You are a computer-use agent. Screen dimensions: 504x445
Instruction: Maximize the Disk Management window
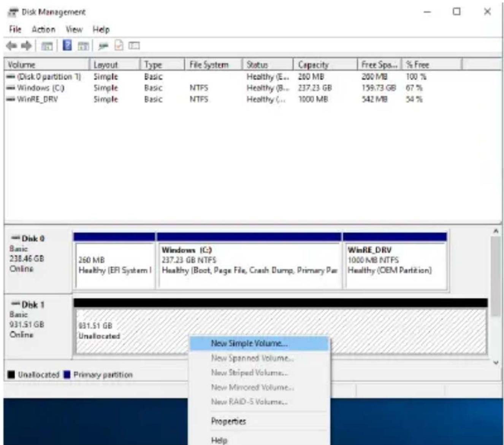pos(456,12)
